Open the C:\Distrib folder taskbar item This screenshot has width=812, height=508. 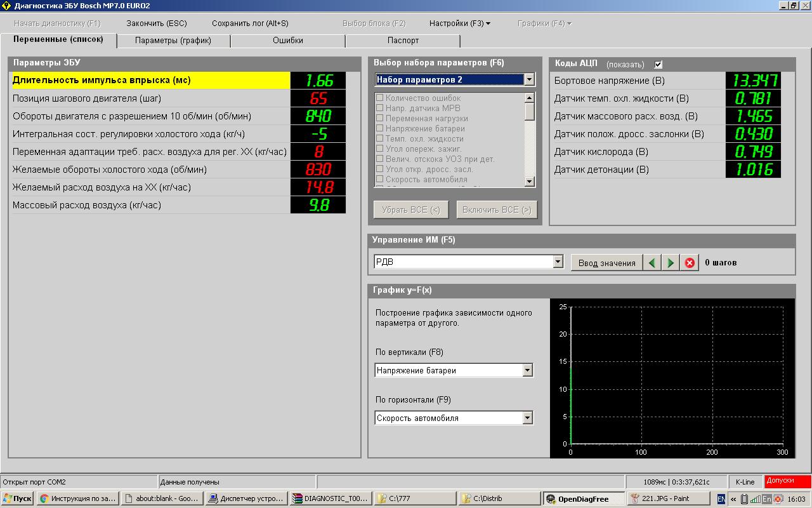(x=499, y=498)
